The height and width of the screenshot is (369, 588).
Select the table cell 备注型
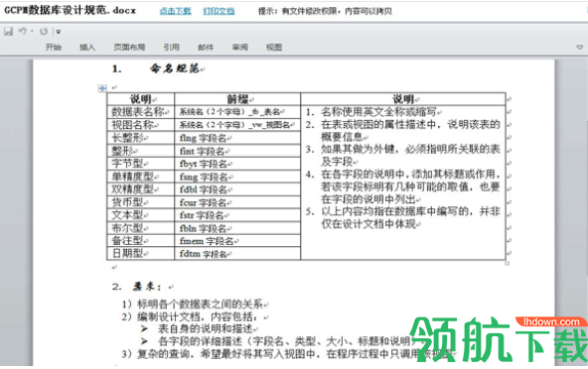click(x=141, y=240)
